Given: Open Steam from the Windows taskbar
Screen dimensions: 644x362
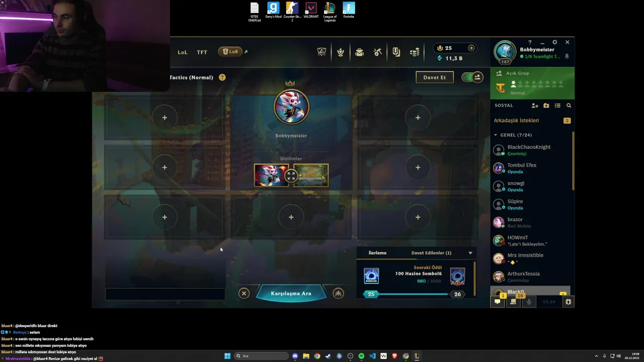Looking at the screenshot, I should click(x=328, y=356).
